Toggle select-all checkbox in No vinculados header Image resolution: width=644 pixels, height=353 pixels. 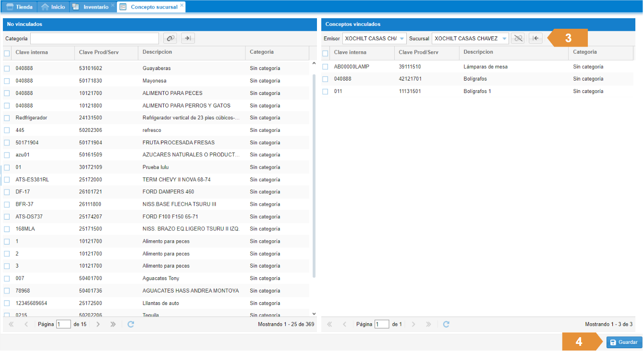point(7,53)
